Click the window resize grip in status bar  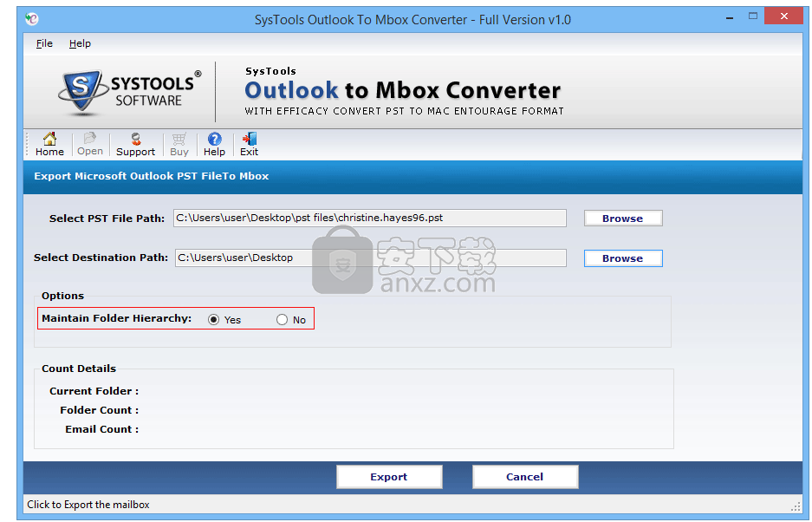796,506
